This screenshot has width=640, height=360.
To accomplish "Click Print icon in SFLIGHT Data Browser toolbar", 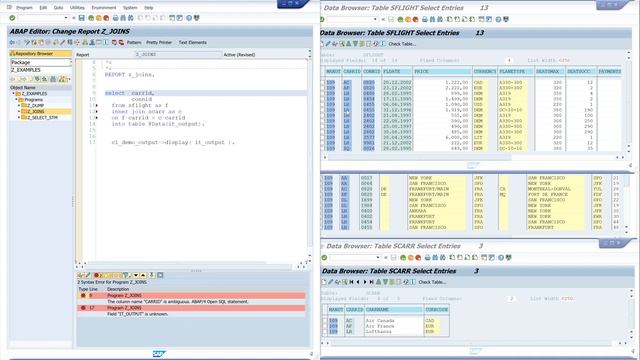I will tap(425, 19).
